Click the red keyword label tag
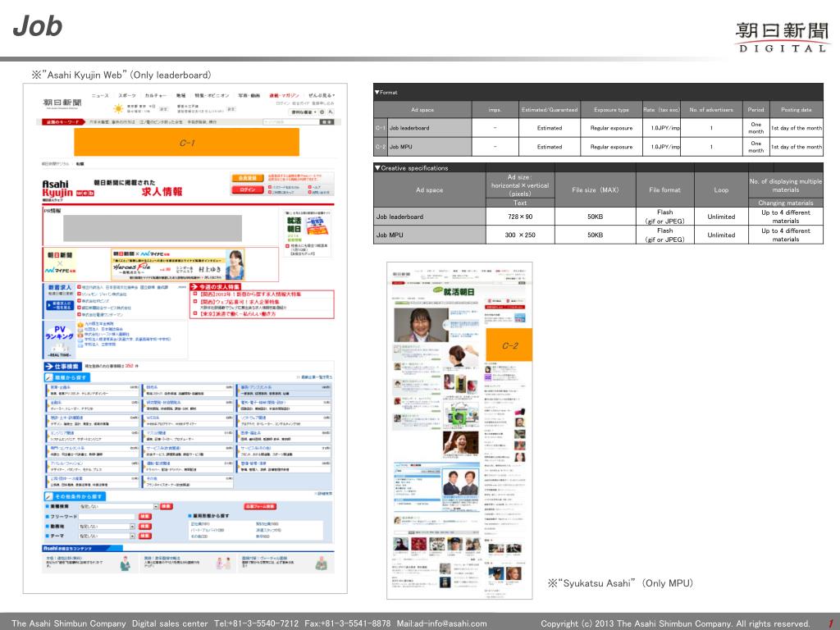This screenshot has width=840, height=630. 62,122
